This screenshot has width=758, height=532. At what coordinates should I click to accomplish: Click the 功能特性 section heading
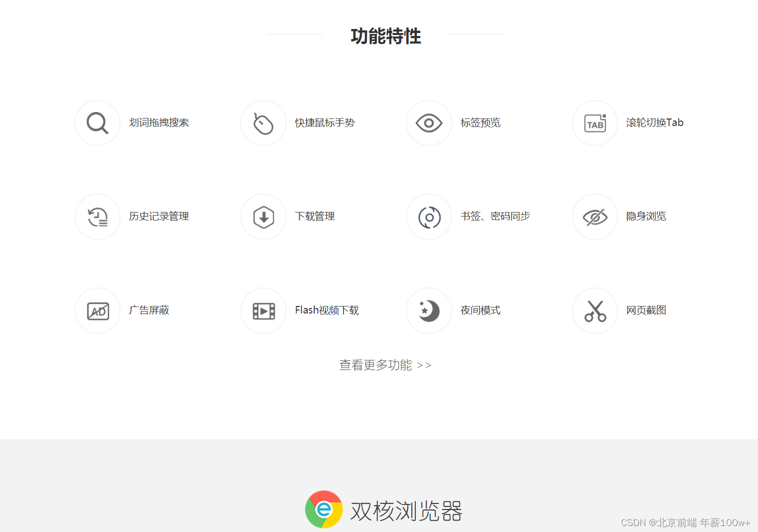385,36
